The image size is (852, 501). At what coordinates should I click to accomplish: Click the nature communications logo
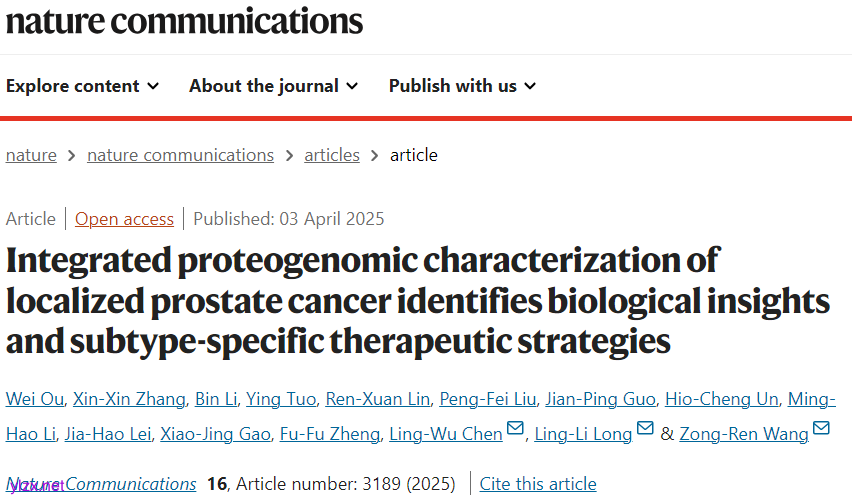(x=184, y=20)
